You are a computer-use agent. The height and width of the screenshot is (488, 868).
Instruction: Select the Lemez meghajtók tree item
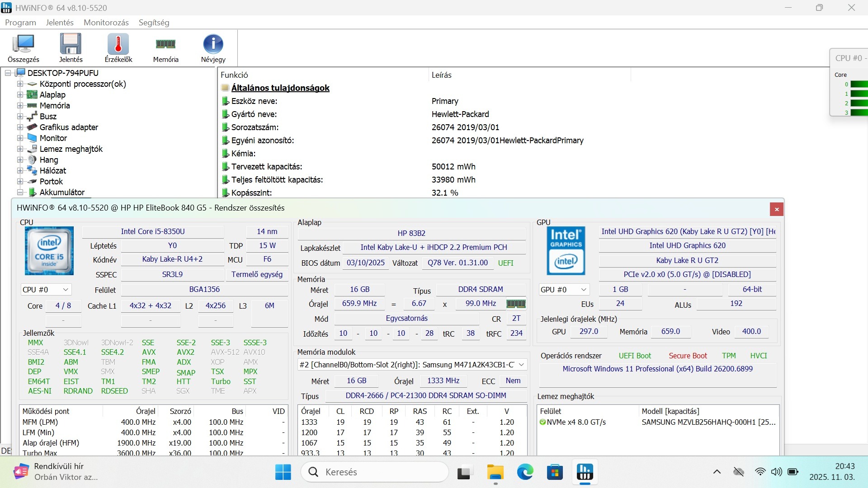pos(71,149)
